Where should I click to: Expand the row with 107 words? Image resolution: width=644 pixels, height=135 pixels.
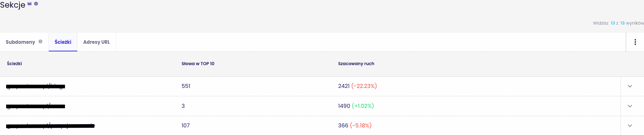coord(630,126)
